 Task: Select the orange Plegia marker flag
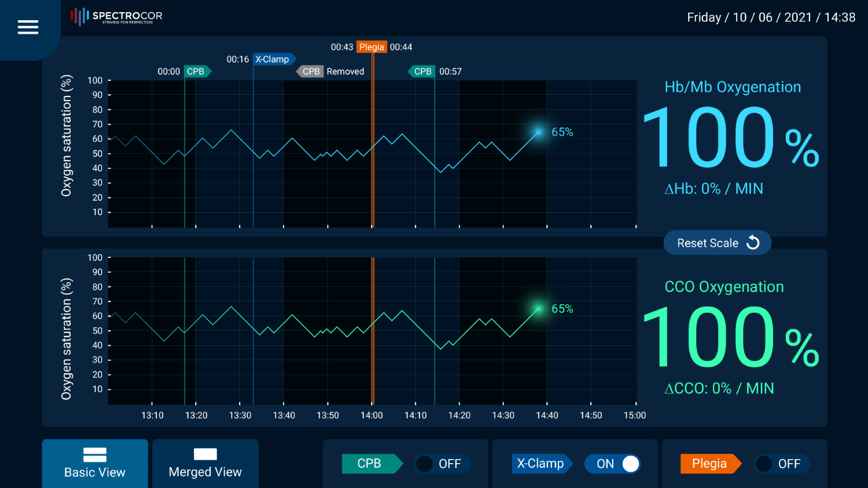point(372,47)
